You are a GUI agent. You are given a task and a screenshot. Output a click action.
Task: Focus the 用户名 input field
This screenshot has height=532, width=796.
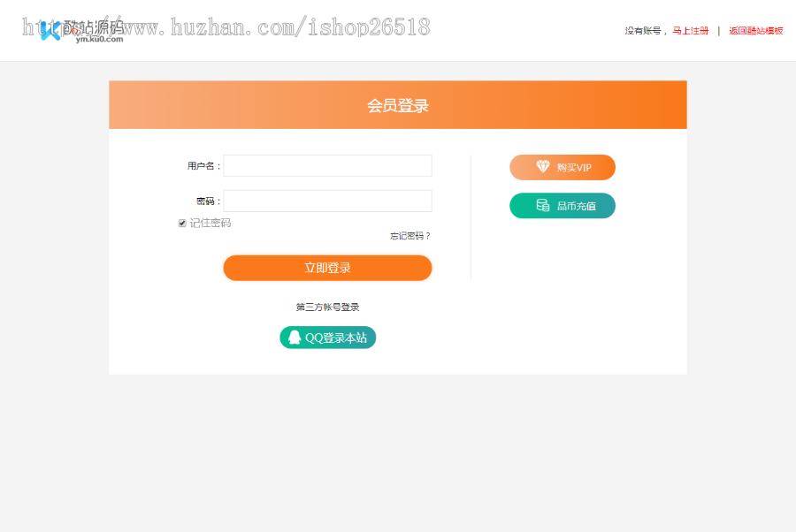coord(327,166)
